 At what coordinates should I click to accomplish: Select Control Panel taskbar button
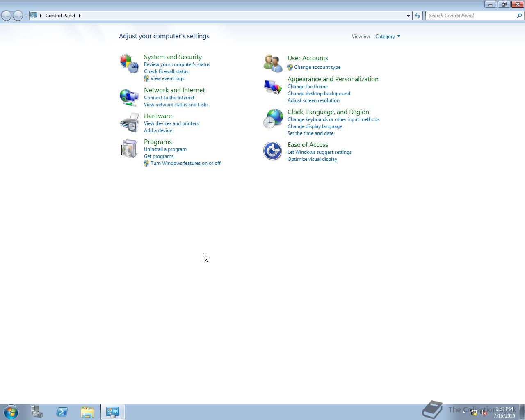click(113, 412)
